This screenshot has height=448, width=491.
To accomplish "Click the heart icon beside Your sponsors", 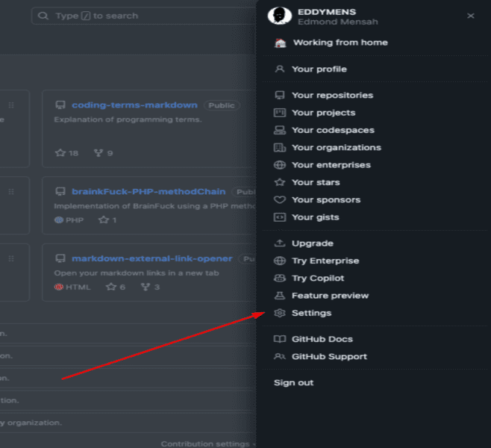I will [x=280, y=199].
